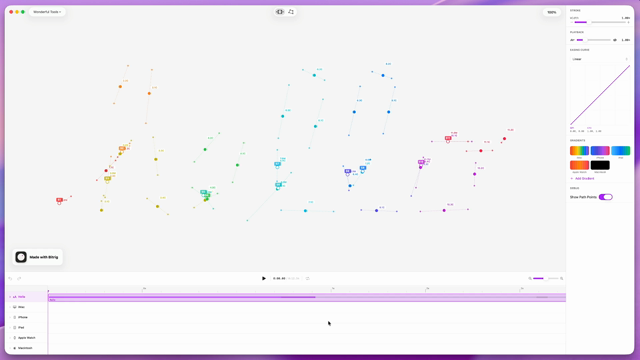Click the timeline zoom in magnifier
The height and width of the screenshot is (360, 640).
562,278
